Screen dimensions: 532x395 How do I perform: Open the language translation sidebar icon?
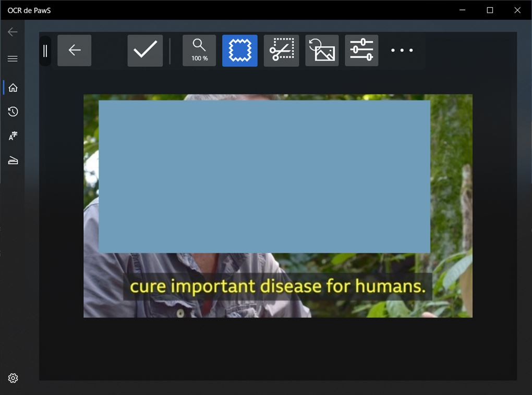[x=13, y=136]
